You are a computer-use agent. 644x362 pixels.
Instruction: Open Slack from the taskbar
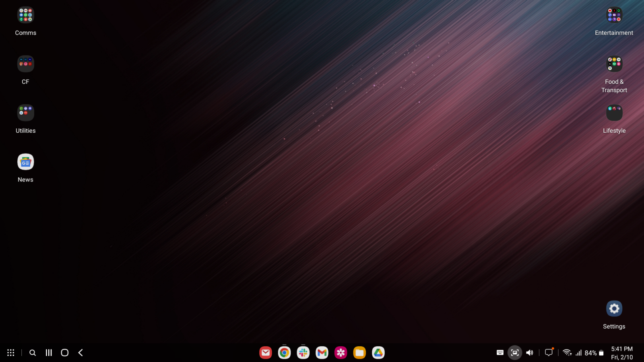(x=303, y=352)
